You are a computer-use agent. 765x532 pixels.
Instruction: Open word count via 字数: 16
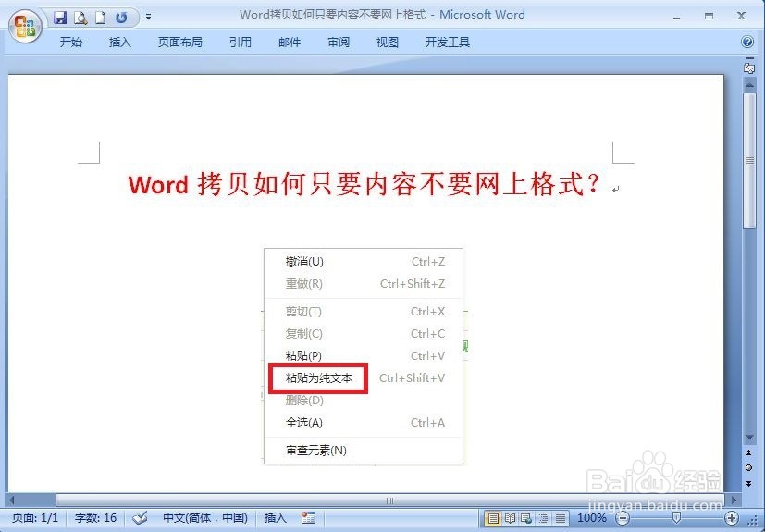(x=95, y=518)
